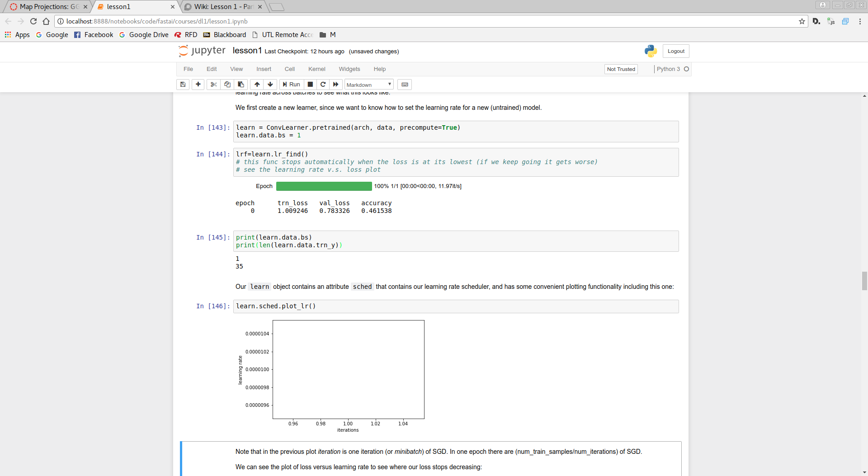Switch to the Wiki: Lesson 1 browser tab
Viewport: 868px width, 476px height.
pos(222,7)
